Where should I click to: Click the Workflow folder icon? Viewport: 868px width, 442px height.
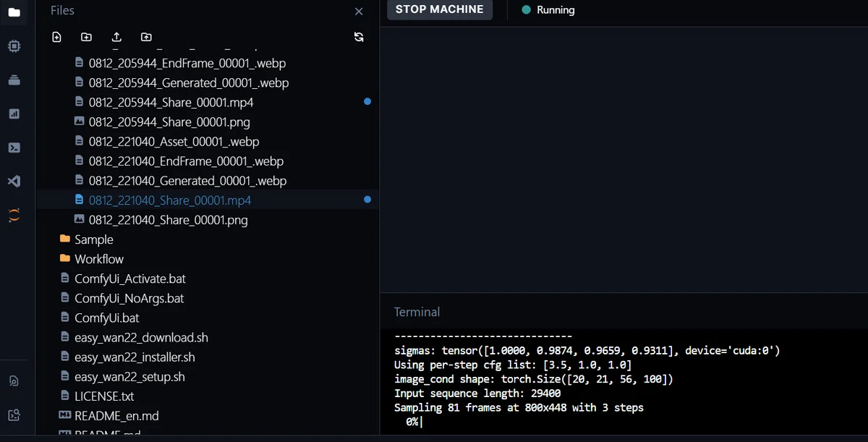click(65, 258)
